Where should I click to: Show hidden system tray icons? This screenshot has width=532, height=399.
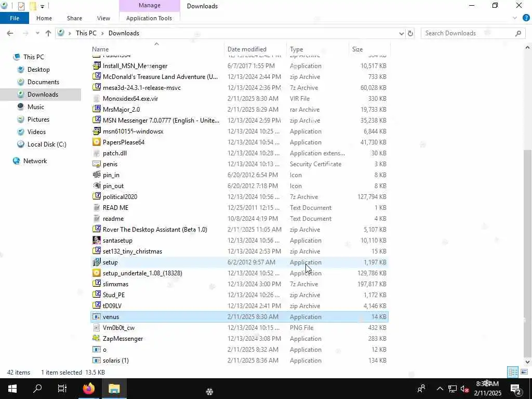(x=440, y=389)
